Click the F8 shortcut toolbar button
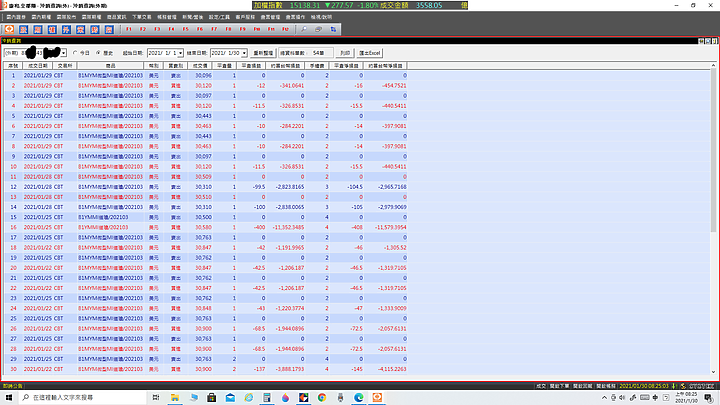The image size is (720, 405). point(228,29)
